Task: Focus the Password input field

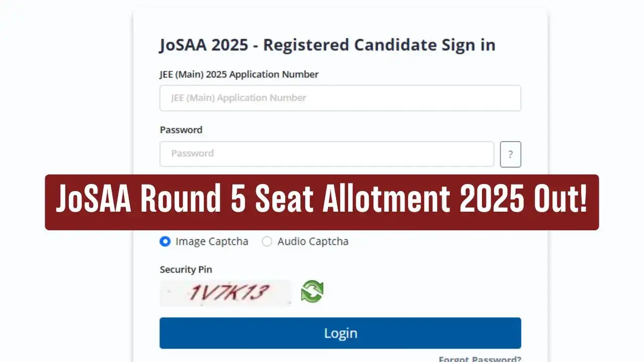Action: point(327,154)
